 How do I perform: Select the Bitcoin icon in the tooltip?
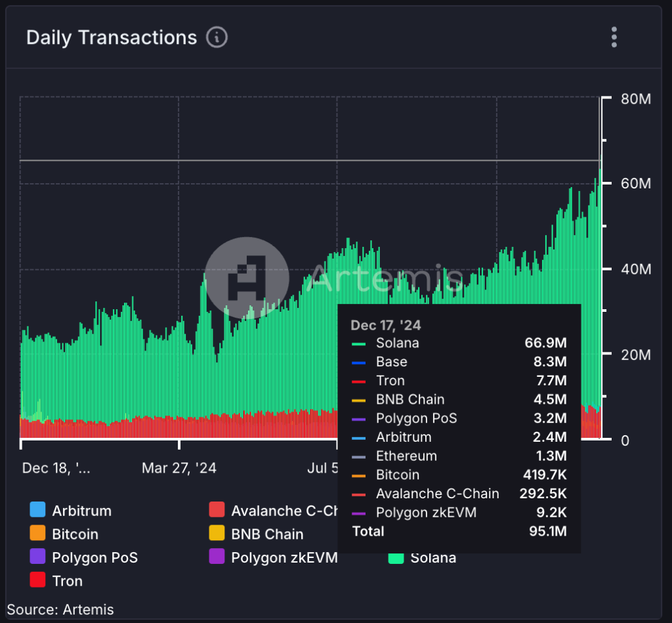pos(358,475)
